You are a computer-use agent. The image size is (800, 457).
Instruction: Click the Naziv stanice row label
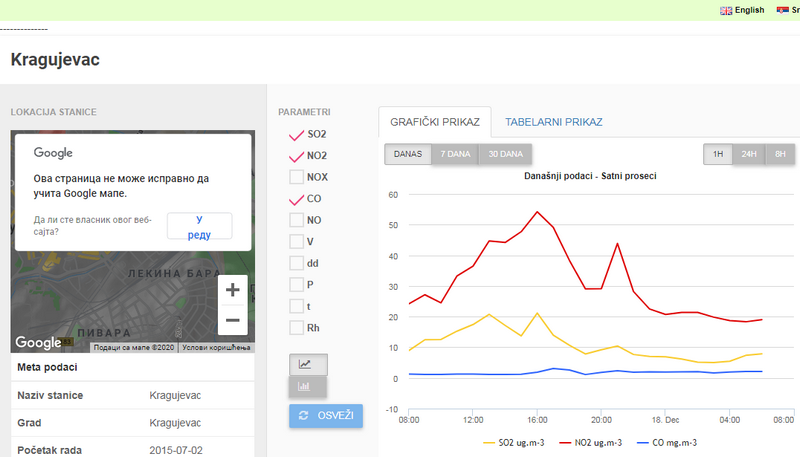pyautogui.click(x=50, y=395)
